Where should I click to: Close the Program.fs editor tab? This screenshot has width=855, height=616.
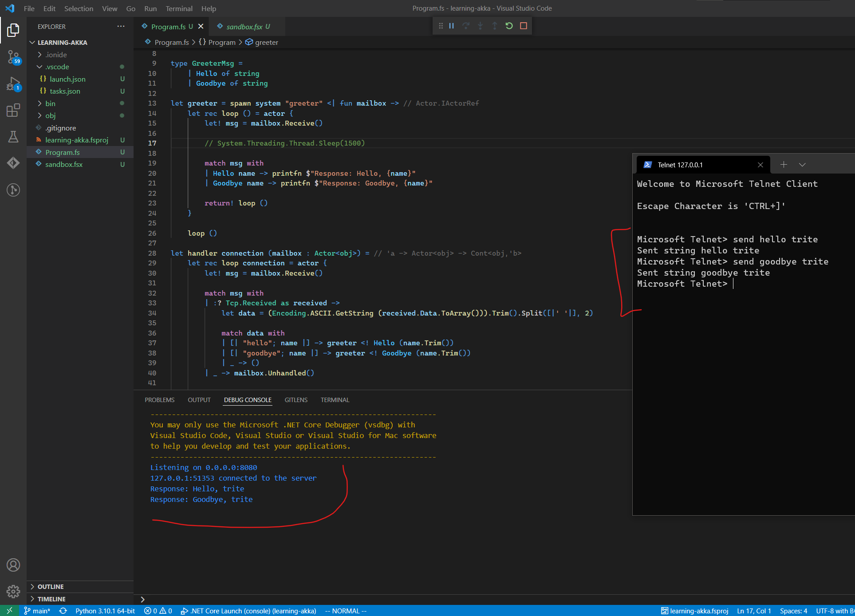click(x=201, y=27)
